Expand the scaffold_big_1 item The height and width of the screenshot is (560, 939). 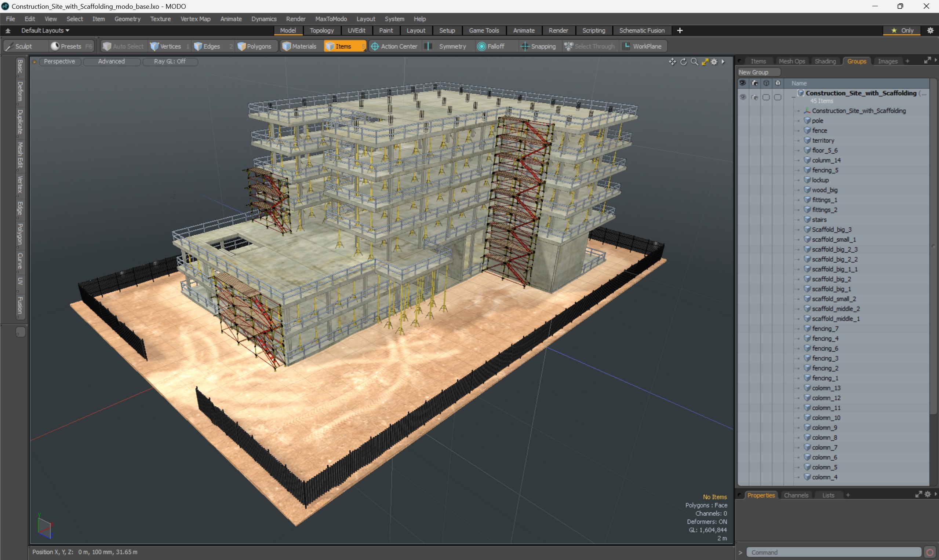click(x=798, y=289)
